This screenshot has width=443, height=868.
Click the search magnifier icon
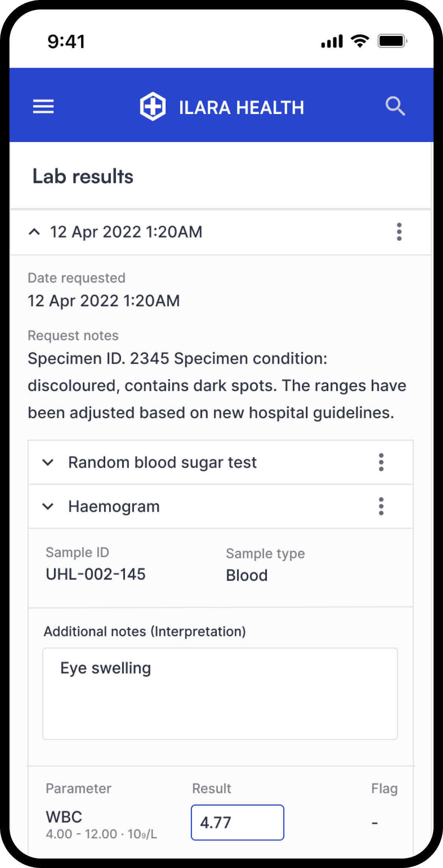pos(395,106)
